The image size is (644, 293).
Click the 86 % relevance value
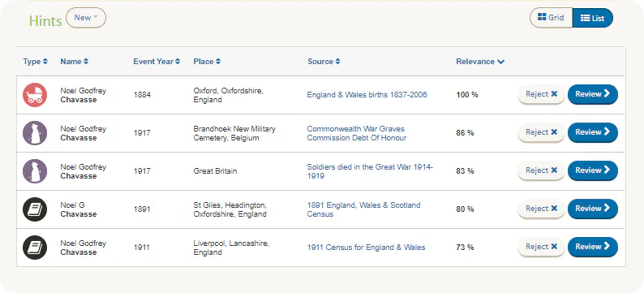tap(465, 133)
